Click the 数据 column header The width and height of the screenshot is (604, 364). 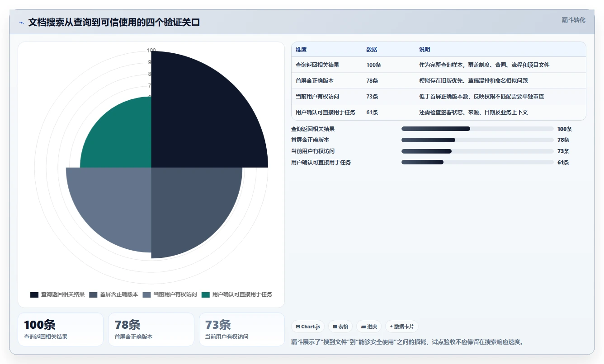click(372, 50)
